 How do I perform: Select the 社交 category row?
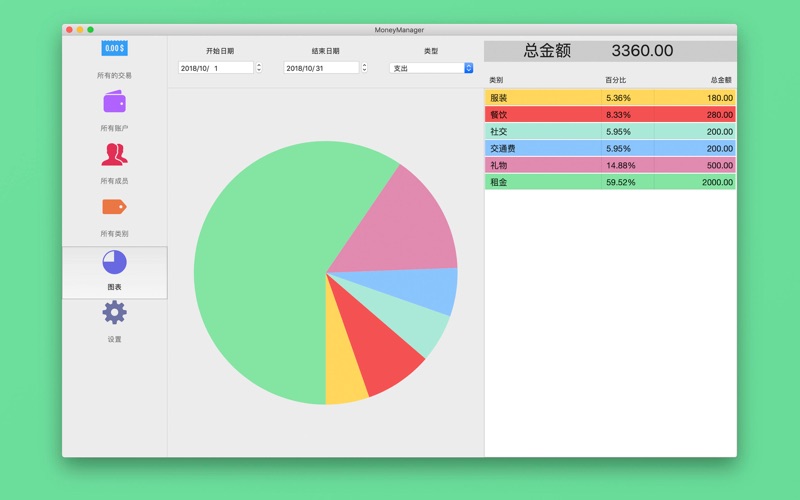tap(610, 131)
